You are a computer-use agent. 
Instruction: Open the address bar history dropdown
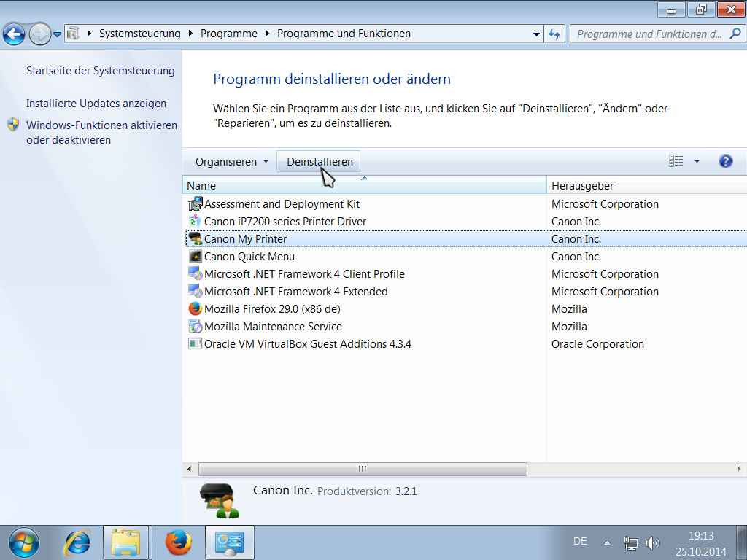[536, 34]
